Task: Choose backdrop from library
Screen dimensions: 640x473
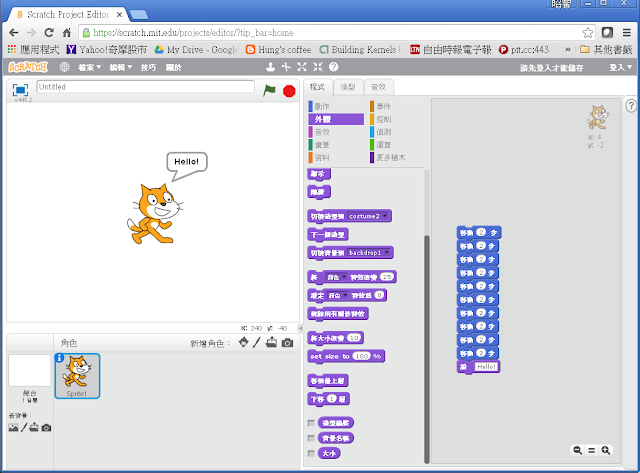Action: point(13,428)
